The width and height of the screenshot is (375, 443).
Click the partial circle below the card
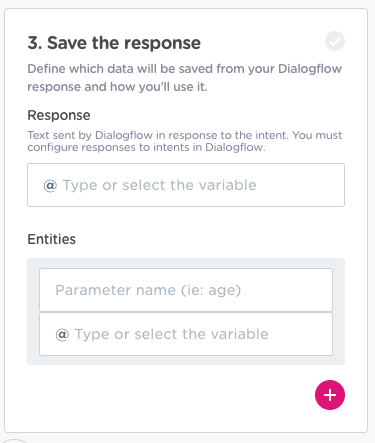[15, 441]
